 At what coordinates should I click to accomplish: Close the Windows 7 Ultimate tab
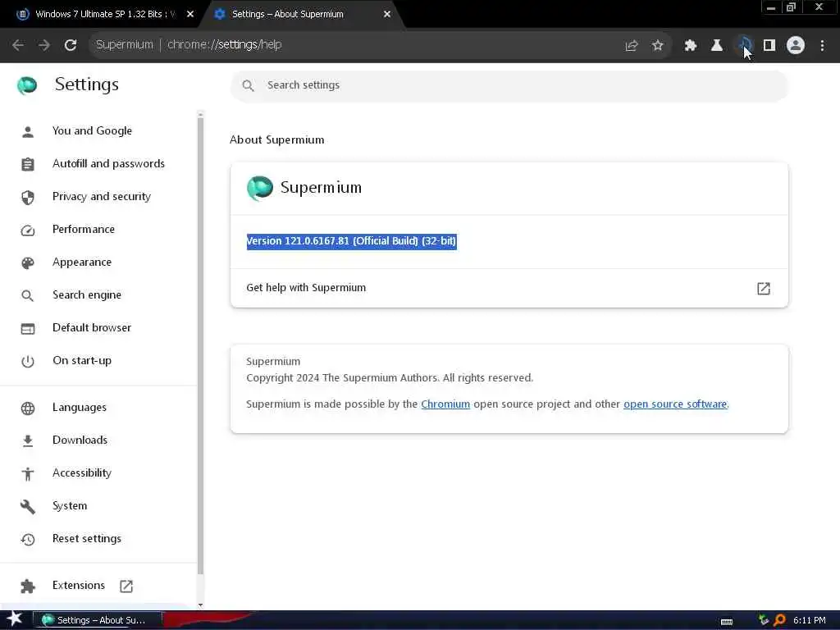tap(190, 14)
